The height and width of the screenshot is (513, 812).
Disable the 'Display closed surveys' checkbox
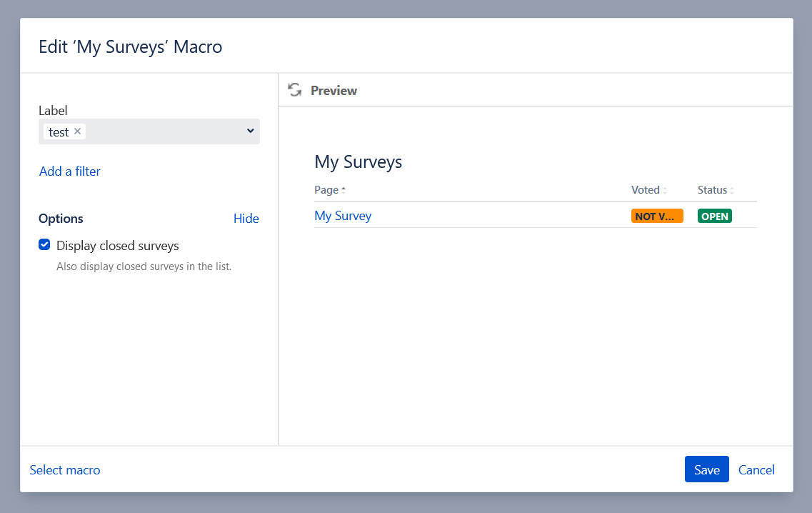[x=44, y=244]
